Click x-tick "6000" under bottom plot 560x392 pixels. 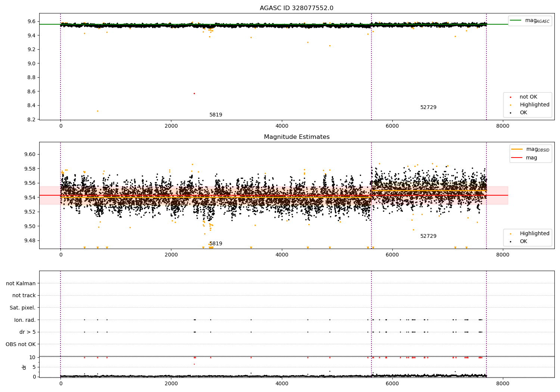click(x=392, y=383)
